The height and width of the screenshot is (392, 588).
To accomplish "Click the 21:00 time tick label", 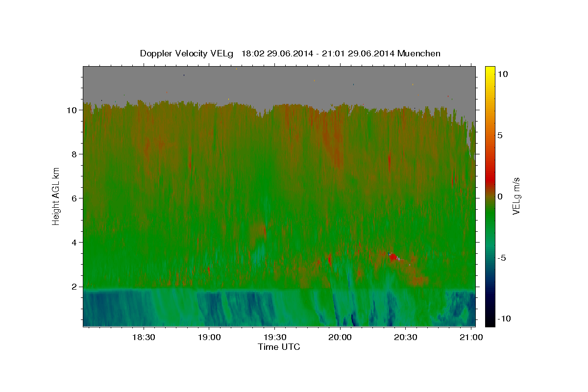I will click(471, 338).
